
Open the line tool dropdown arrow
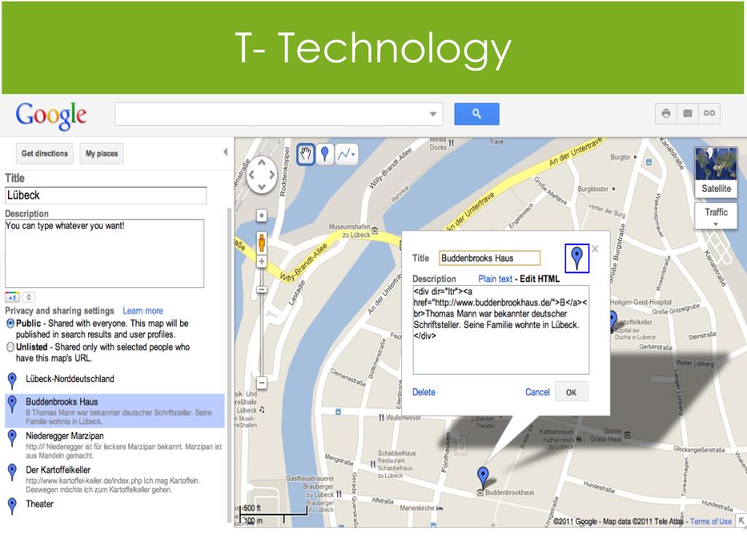(x=354, y=155)
